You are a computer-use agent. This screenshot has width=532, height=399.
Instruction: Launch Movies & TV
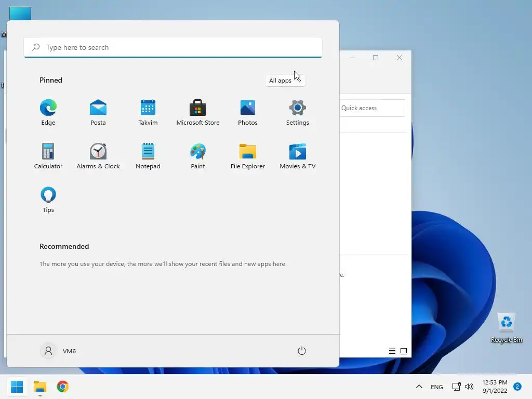pyautogui.click(x=298, y=156)
